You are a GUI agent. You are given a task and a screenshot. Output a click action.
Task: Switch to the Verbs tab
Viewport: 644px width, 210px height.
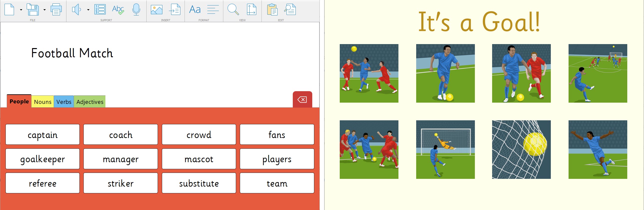64,102
